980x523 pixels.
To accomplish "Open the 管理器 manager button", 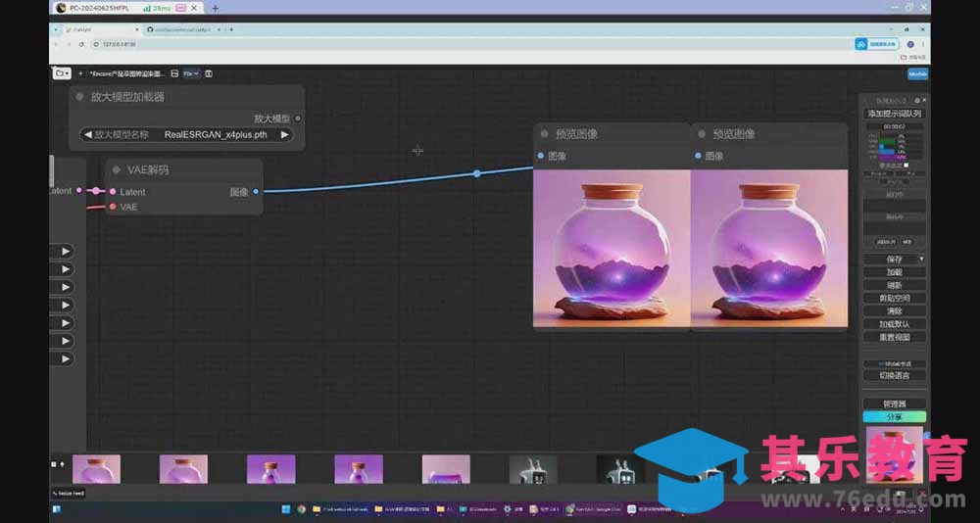I will (895, 404).
